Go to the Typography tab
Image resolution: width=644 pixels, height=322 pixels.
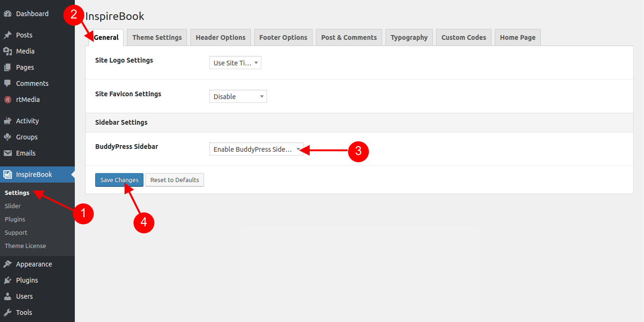409,37
